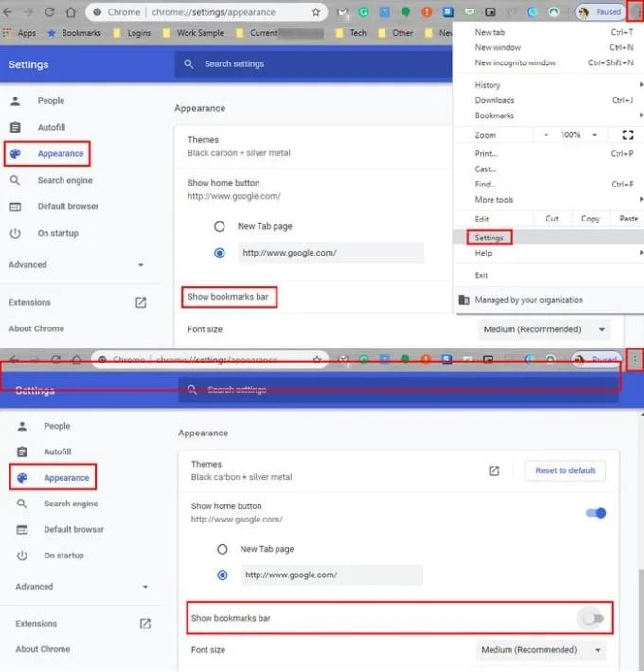
Task: Click the home page URL field in the lower window
Action: click(x=331, y=575)
